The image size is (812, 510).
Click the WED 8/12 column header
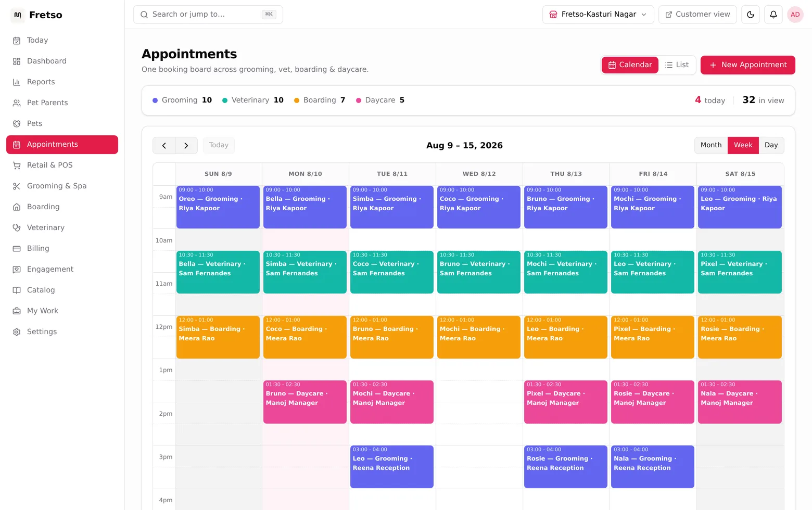click(479, 174)
